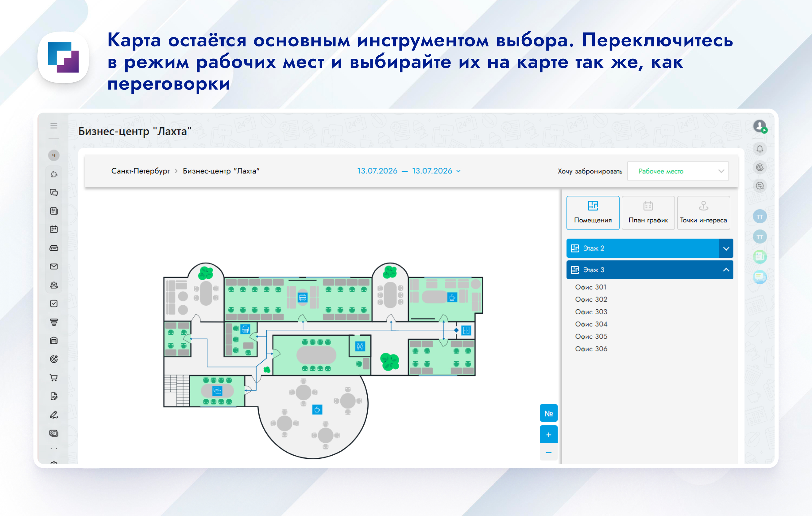Click the large green plant beside the central meeting room

pyautogui.click(x=390, y=362)
